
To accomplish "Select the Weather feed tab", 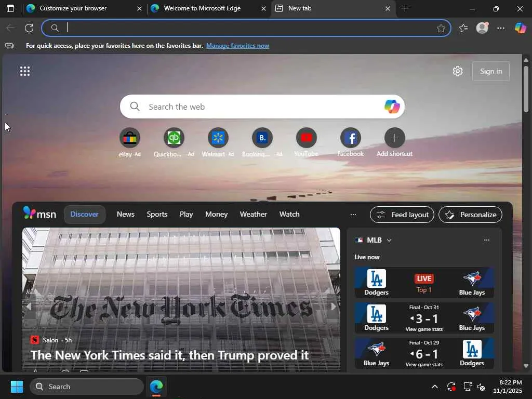I will coord(254,215).
